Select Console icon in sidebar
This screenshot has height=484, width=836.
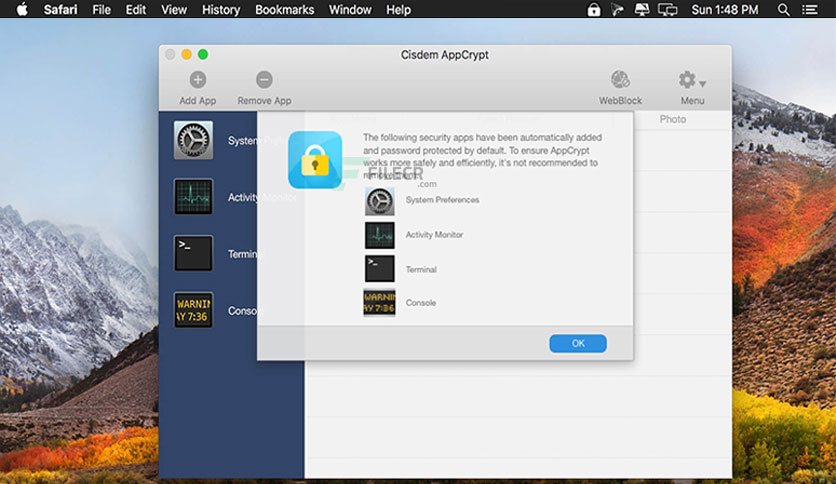pyautogui.click(x=193, y=310)
